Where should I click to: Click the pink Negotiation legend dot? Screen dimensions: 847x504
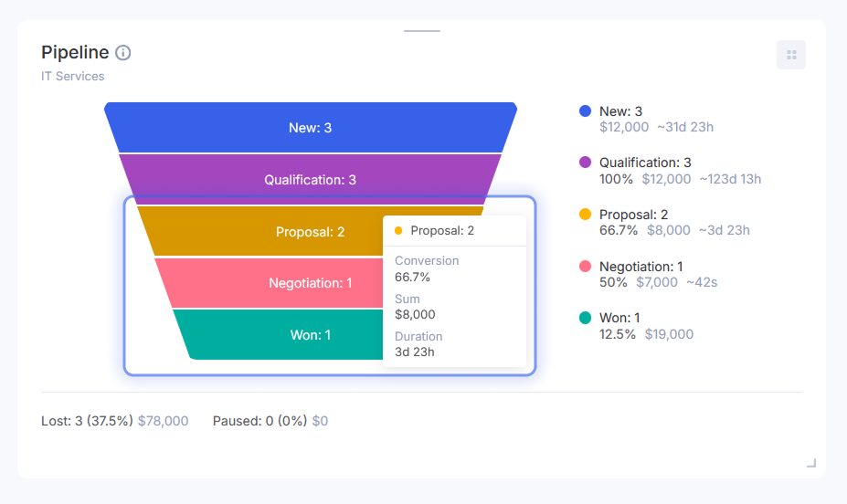pyautogui.click(x=586, y=267)
